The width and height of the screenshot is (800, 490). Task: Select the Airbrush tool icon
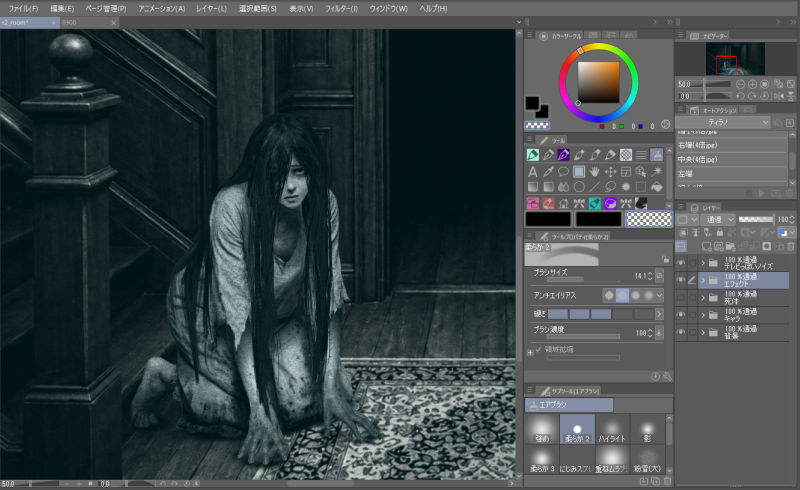point(657,155)
